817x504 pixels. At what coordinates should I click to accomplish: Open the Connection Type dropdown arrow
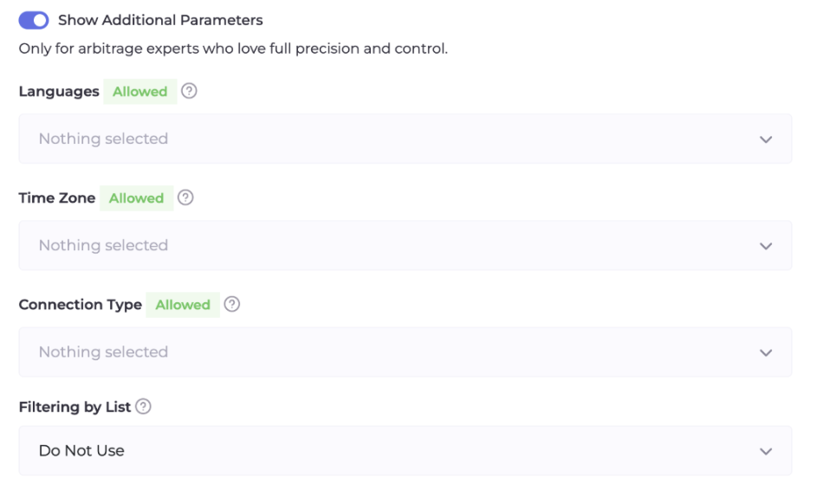click(x=765, y=352)
